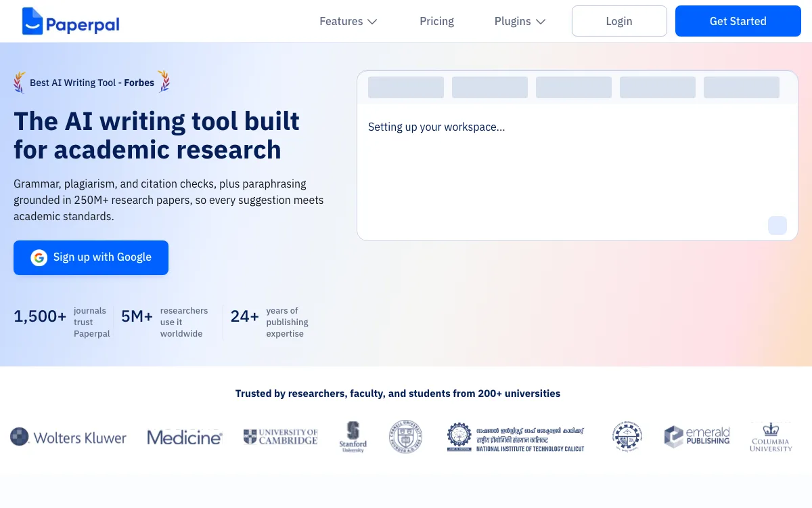Click the Stanford University logo
Viewport: 812px width, 508px height.
[x=353, y=437]
